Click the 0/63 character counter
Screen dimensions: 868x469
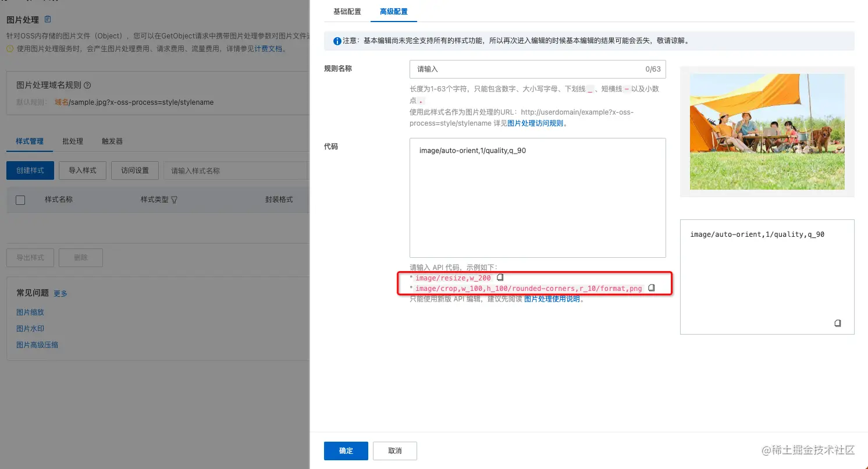pyautogui.click(x=653, y=69)
